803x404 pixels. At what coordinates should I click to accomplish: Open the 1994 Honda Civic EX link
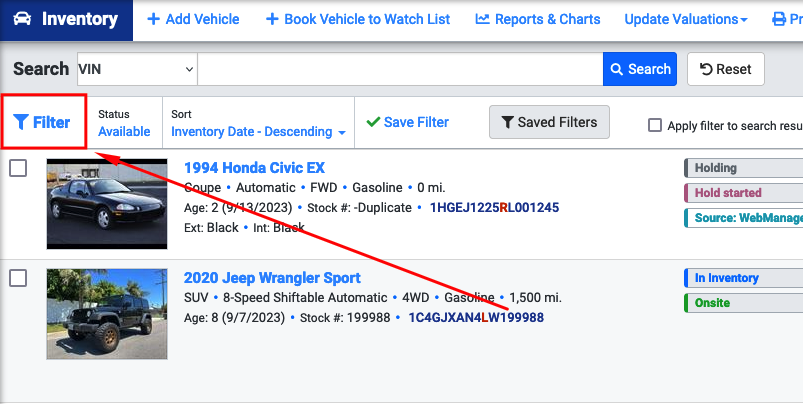pos(255,168)
